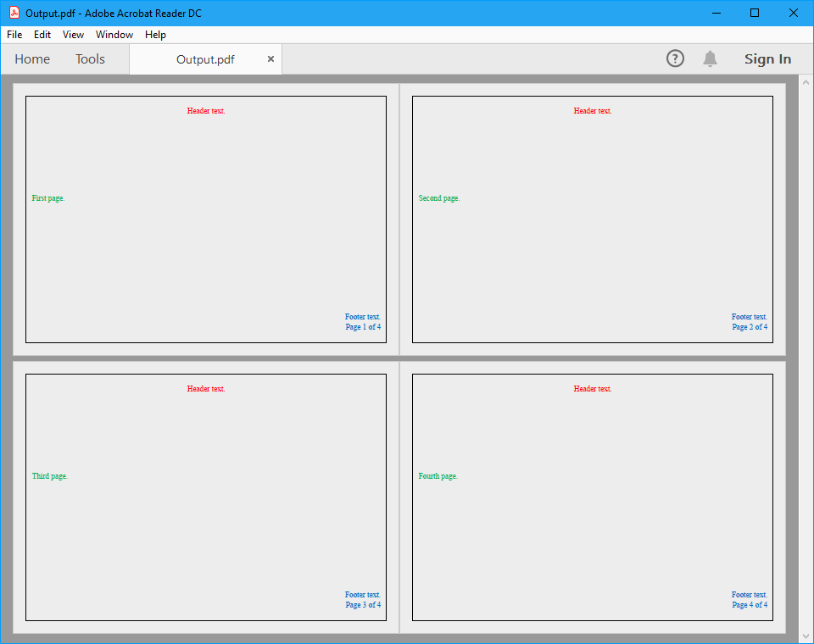Image resolution: width=814 pixels, height=644 pixels.
Task: Open the Help question mark icon
Action: click(675, 58)
